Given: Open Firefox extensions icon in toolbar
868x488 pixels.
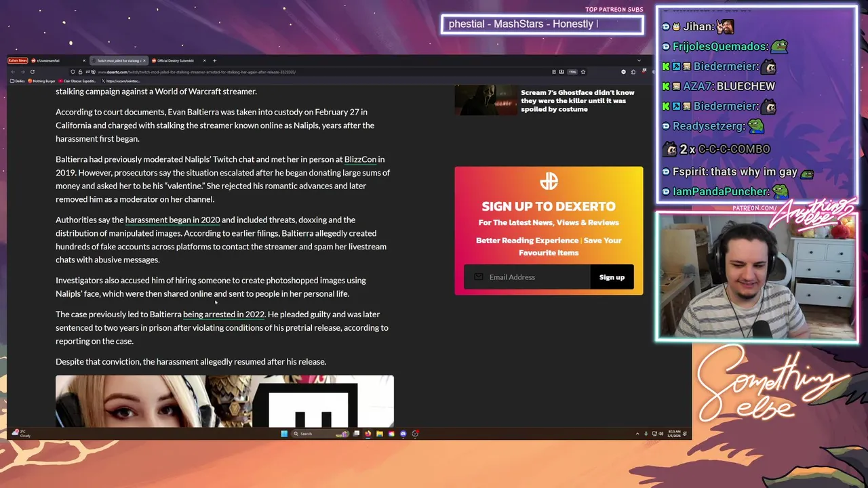Looking at the screenshot, I should (633, 72).
